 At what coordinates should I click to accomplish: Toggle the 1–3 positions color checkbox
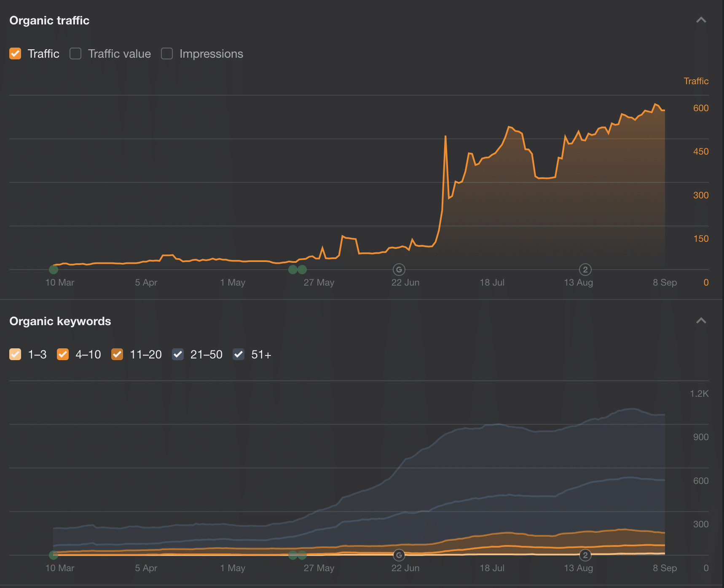click(15, 355)
